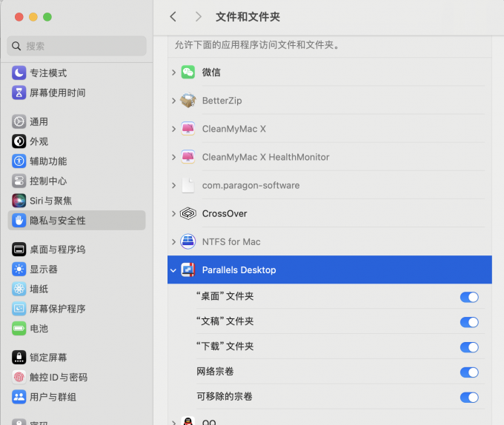
Task: Select the CrossOver text label
Action: [x=225, y=213]
